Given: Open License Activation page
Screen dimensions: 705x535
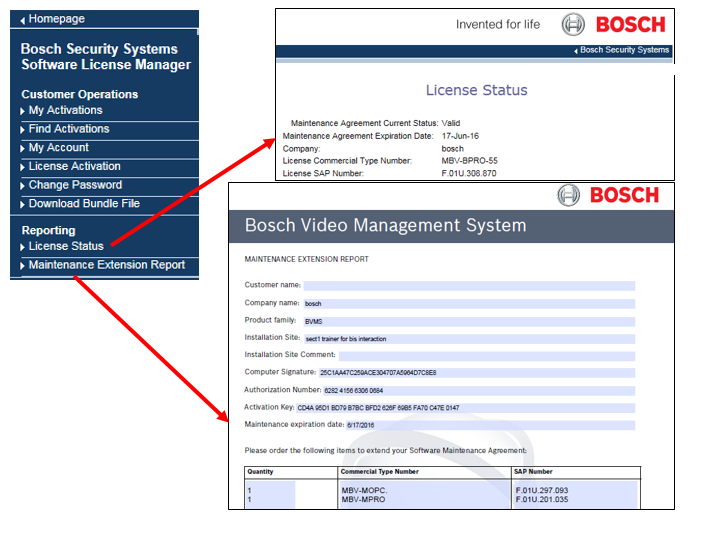Looking at the screenshot, I should click(x=74, y=166).
